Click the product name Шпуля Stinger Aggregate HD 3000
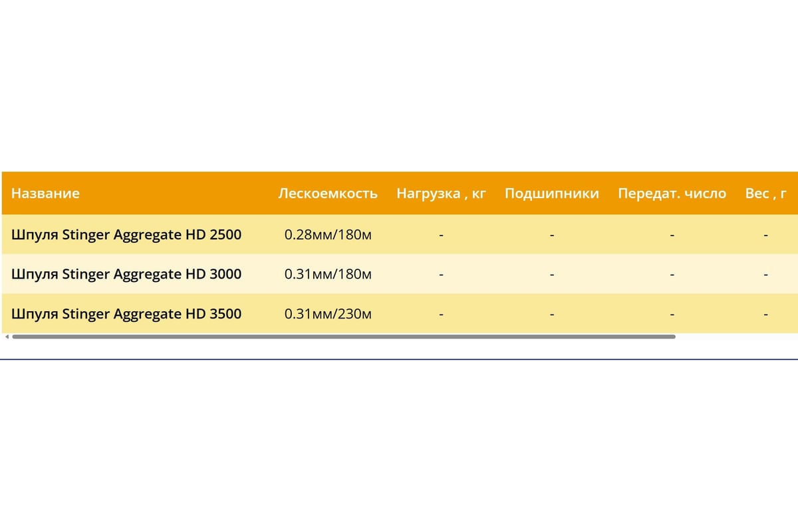The width and height of the screenshot is (798, 532). click(x=126, y=274)
